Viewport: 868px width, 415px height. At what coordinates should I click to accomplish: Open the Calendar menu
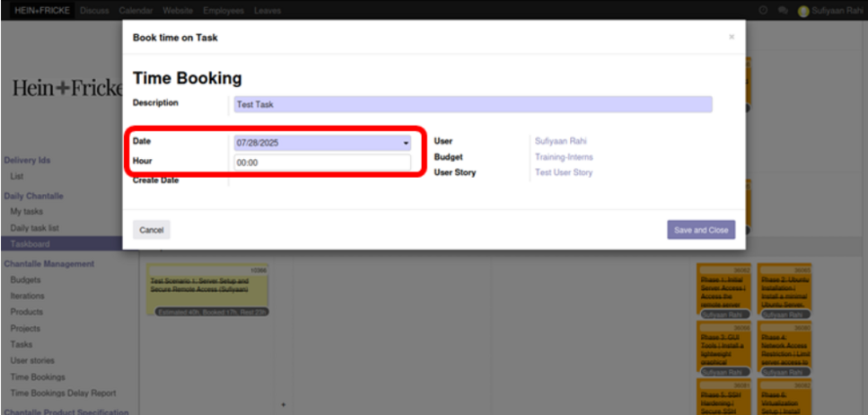[136, 11]
